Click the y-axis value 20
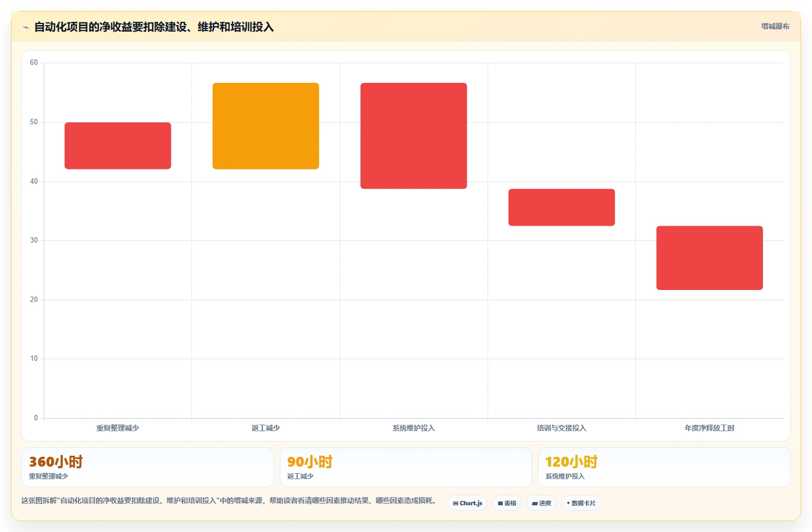The height and width of the screenshot is (532, 812). 34,300
